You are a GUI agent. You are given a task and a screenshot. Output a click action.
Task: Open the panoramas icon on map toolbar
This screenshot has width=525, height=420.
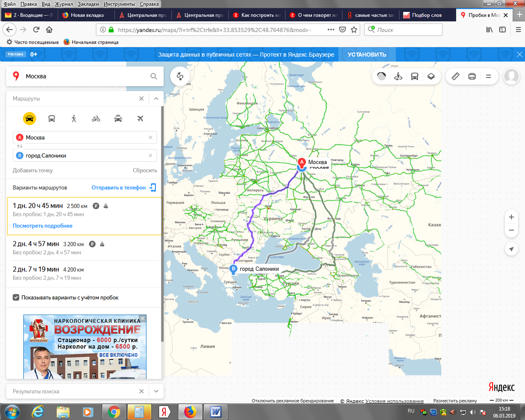[398, 76]
